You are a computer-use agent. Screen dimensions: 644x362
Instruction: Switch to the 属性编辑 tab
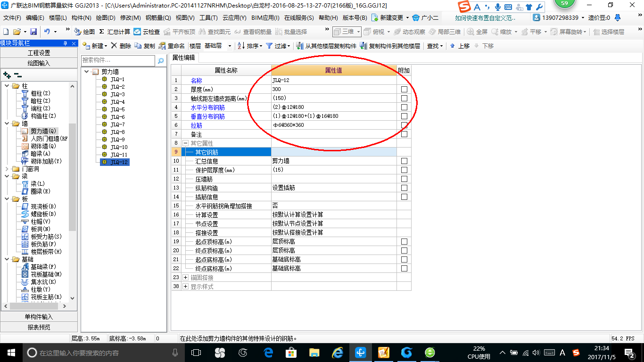pos(183,58)
